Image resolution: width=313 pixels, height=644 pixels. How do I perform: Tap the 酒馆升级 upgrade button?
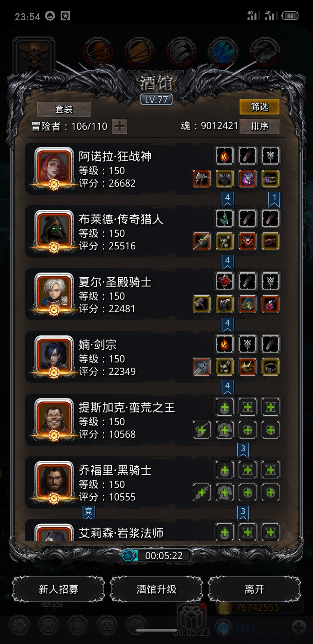coord(156,589)
